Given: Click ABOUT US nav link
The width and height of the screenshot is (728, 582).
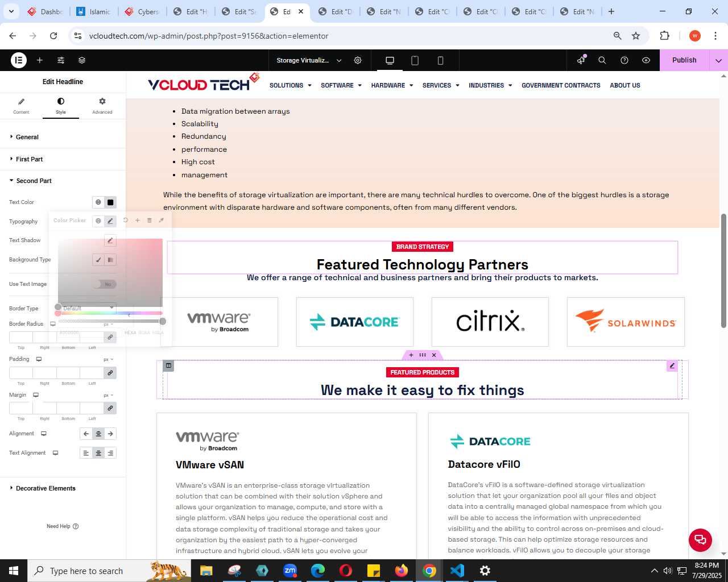Looking at the screenshot, I should 625,85.
